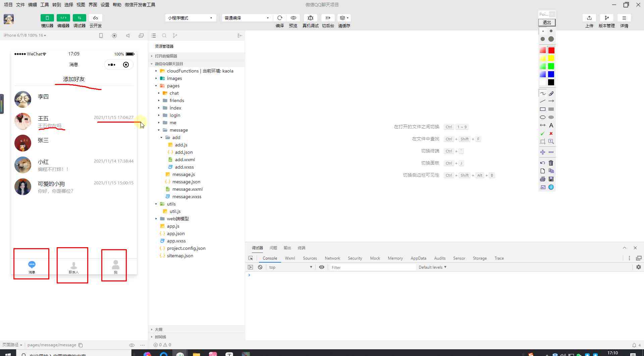Open the 设置 menu
644x356 pixels.
coord(105,5)
